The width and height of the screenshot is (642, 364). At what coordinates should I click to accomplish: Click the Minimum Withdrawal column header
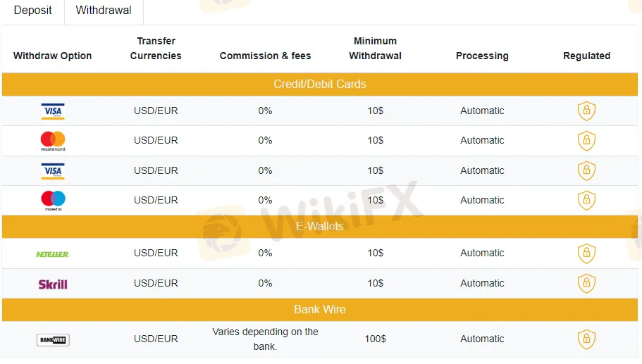pyautogui.click(x=375, y=49)
